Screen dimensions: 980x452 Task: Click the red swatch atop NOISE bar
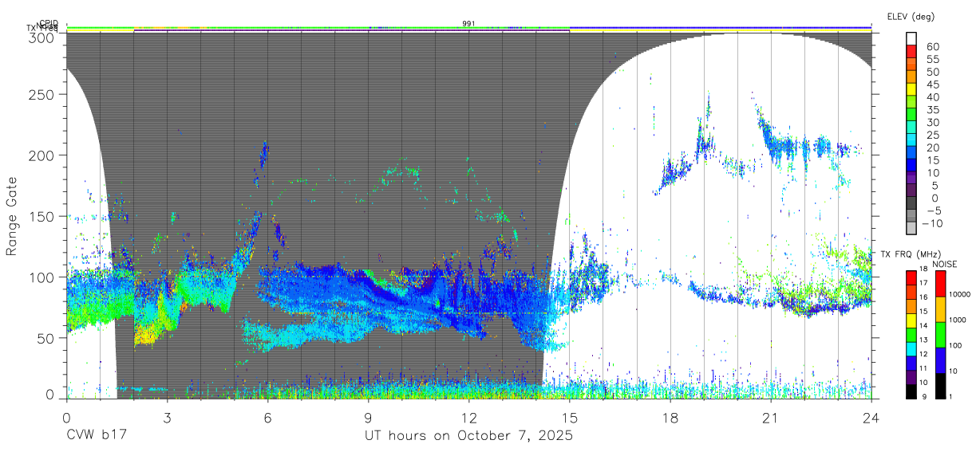(x=940, y=283)
